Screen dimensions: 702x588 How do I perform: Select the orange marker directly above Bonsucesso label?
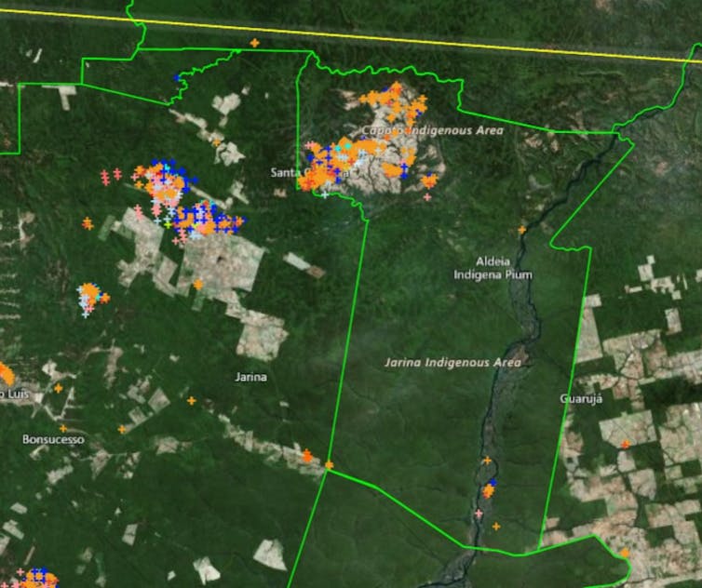click(63, 428)
